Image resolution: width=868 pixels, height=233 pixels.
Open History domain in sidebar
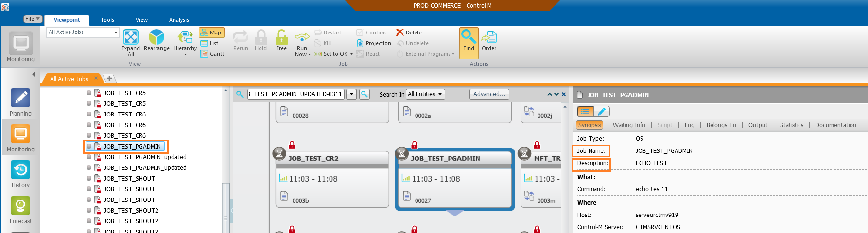click(20, 174)
